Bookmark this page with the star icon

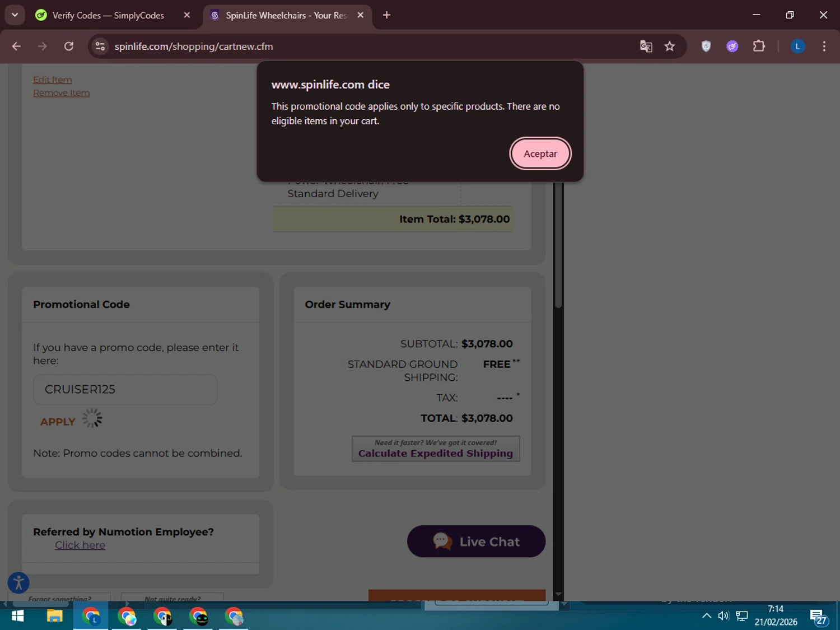pyautogui.click(x=670, y=46)
